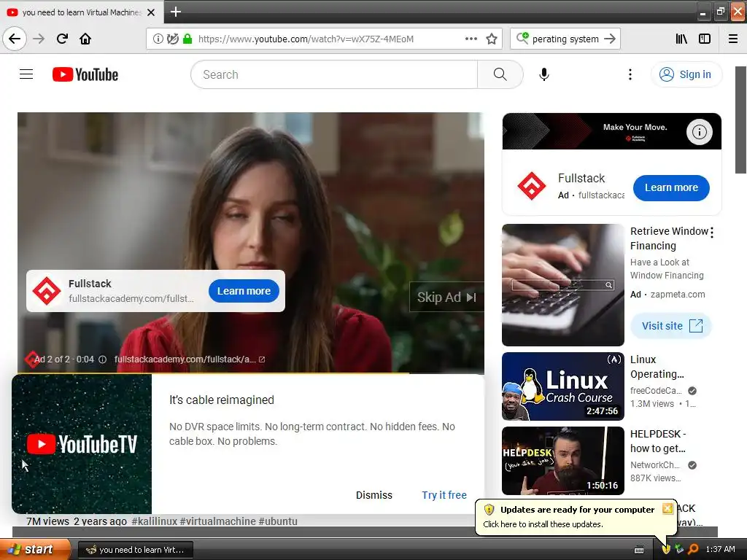
Task: Click the address bar URL
Action: pyautogui.click(x=306, y=39)
